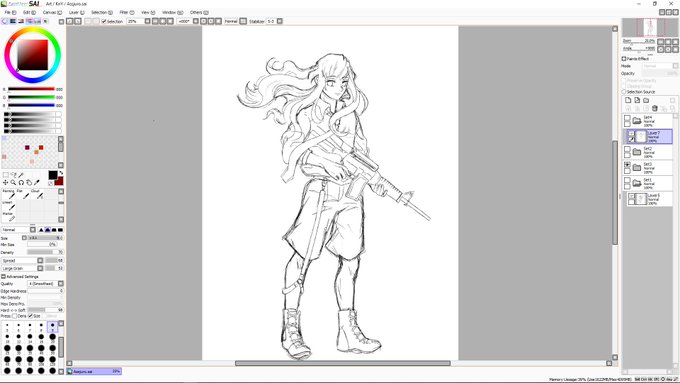Select the rectangular selection tool
The width and height of the screenshot is (680, 383).
[x=6, y=175]
